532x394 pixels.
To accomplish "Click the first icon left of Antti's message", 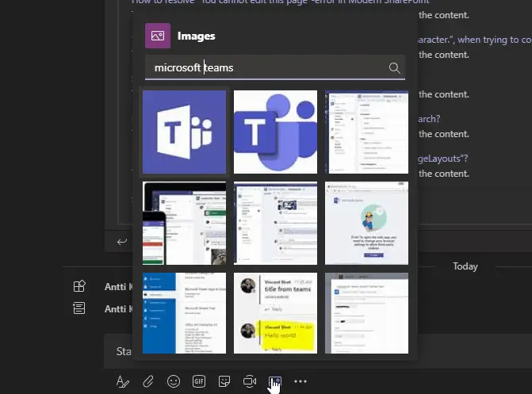I will [79, 287].
